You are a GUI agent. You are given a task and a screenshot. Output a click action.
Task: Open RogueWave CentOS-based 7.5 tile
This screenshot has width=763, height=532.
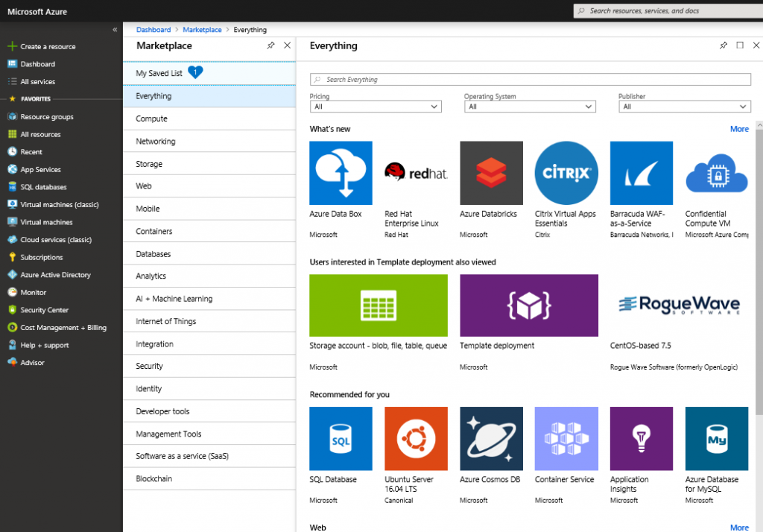680,305
